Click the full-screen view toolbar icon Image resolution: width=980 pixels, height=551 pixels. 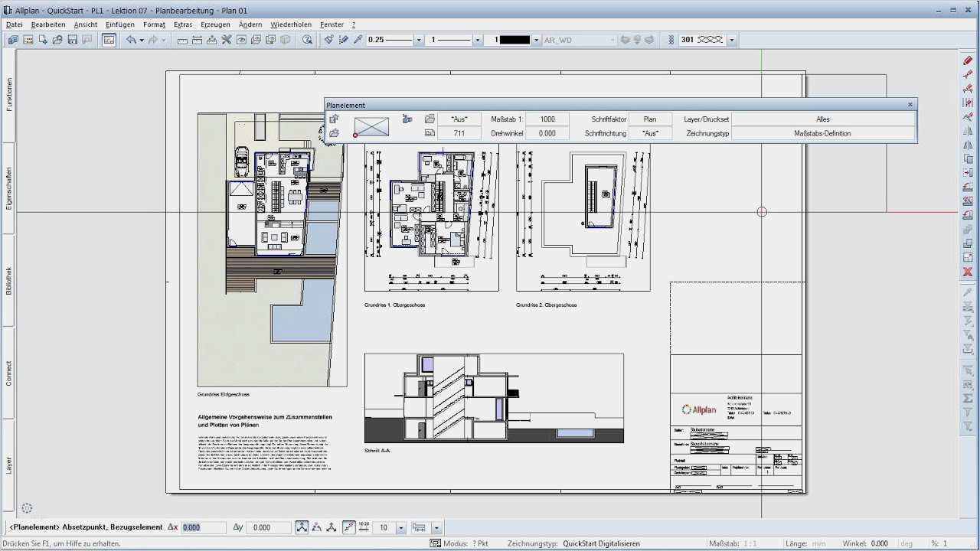pyautogui.click(x=109, y=40)
